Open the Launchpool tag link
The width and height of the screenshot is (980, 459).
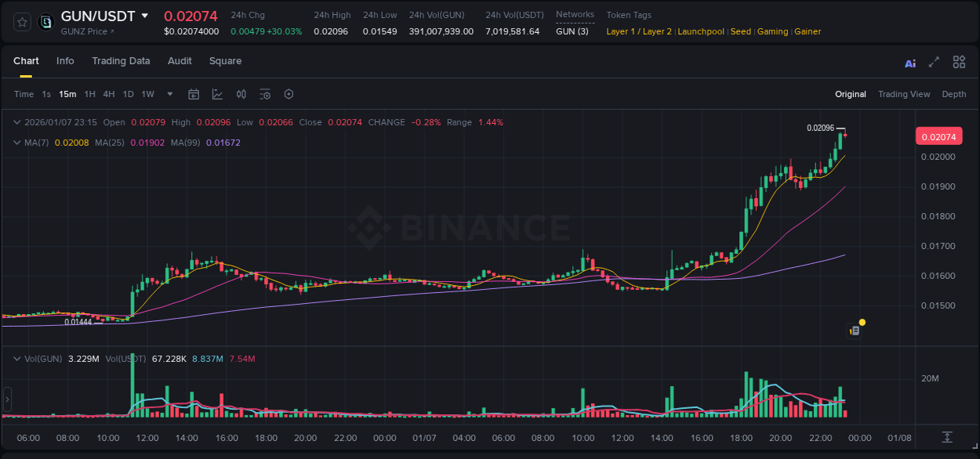[700, 31]
